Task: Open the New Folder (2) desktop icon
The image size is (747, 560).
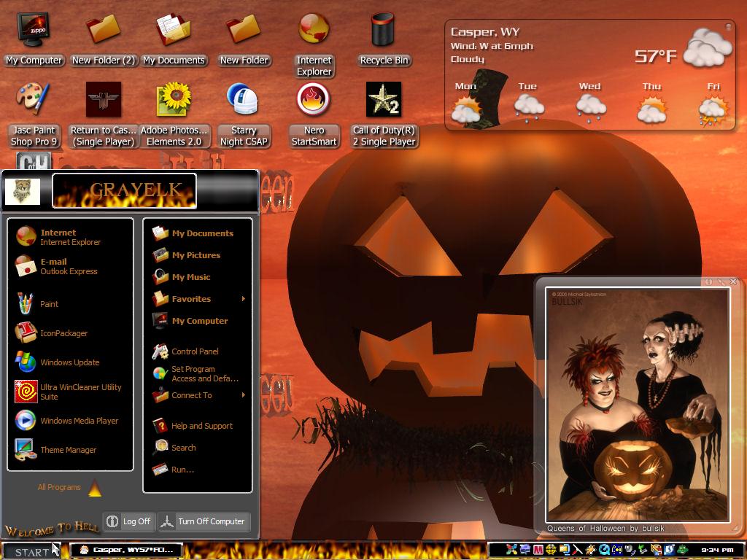Action: [x=104, y=39]
